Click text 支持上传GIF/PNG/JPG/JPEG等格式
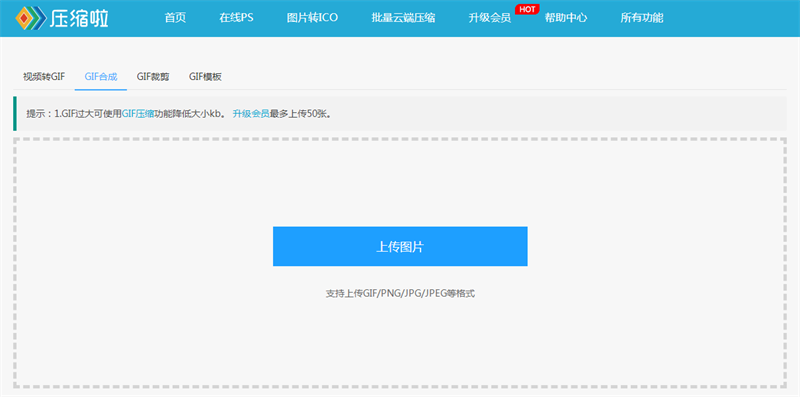This screenshot has height=397, width=800. click(400, 293)
